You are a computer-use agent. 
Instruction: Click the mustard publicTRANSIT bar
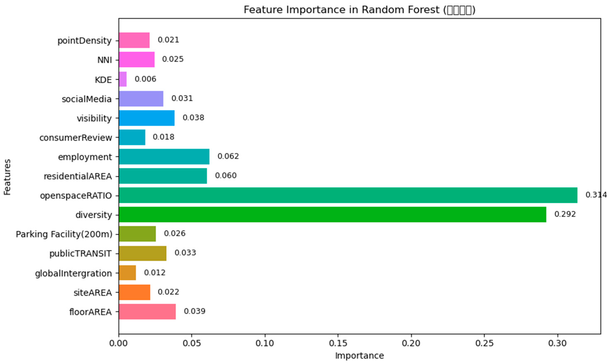point(143,253)
